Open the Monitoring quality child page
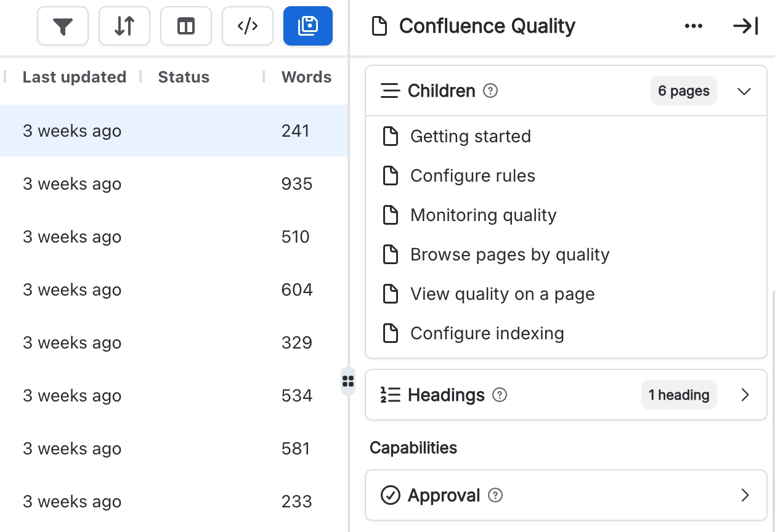Viewport: 775px width, 532px height. [484, 215]
